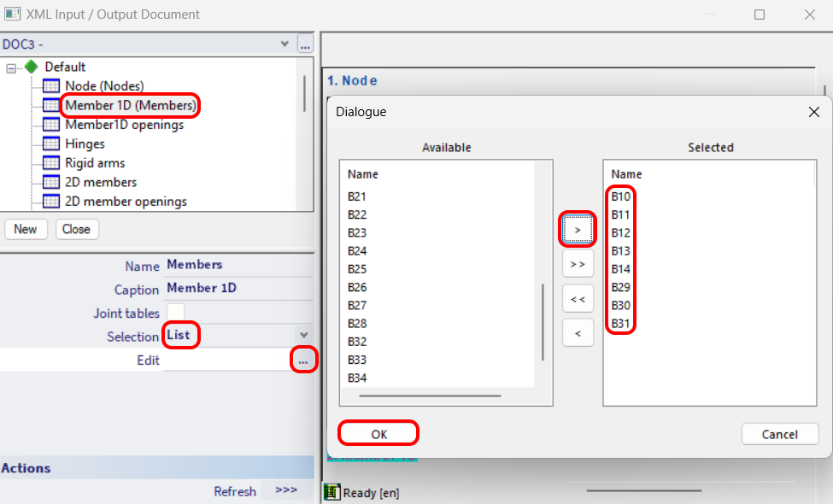Click the table icon beside Node (Nodes)
Viewport: 833px width, 504px height.
coord(51,86)
